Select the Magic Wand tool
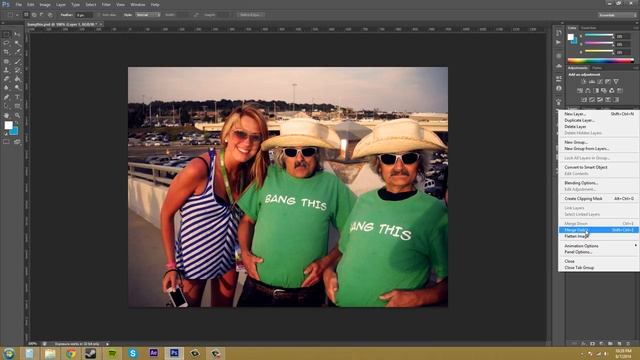The width and height of the screenshot is (640, 360). click(17, 43)
